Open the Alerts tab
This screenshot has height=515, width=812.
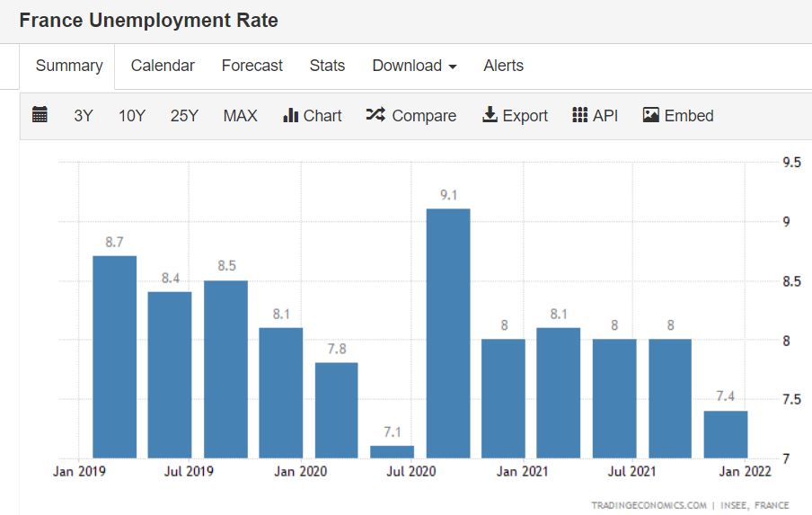(503, 66)
